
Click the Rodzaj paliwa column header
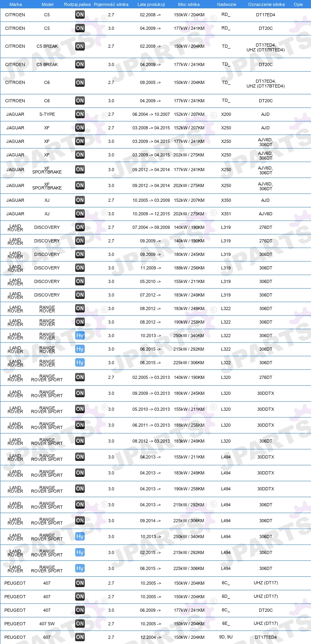click(77, 4)
